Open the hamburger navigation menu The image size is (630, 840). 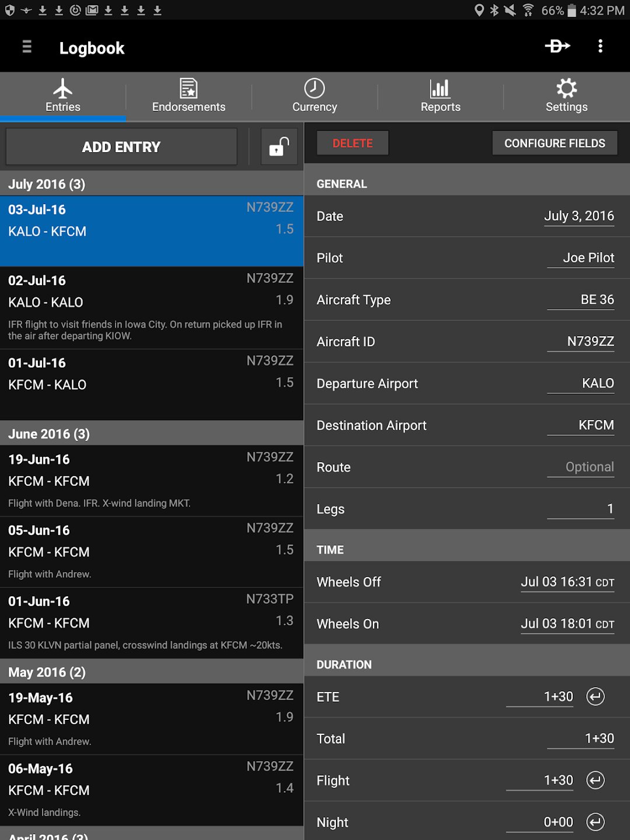click(27, 47)
